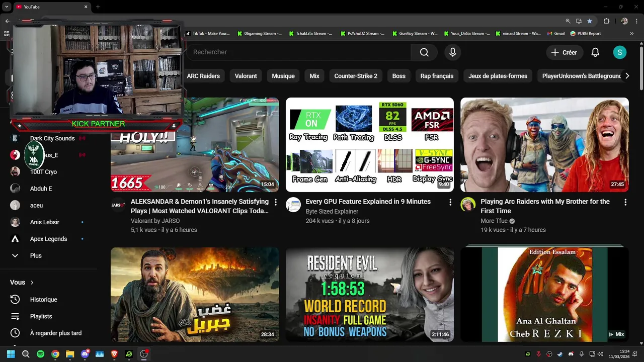Open options menu for Every GPU Feature video

pyautogui.click(x=450, y=202)
